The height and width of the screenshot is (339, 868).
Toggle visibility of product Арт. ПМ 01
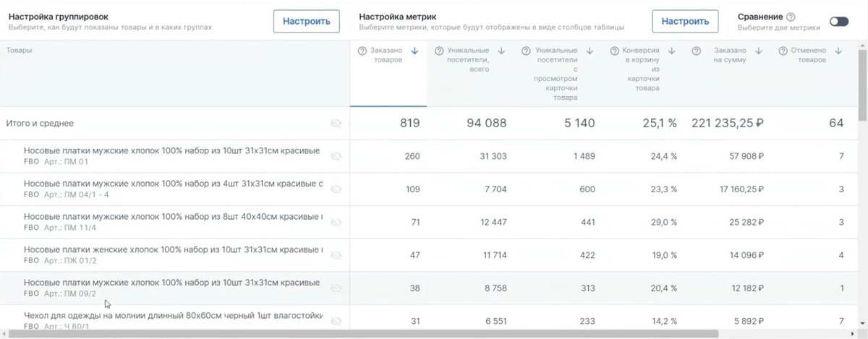(x=336, y=156)
